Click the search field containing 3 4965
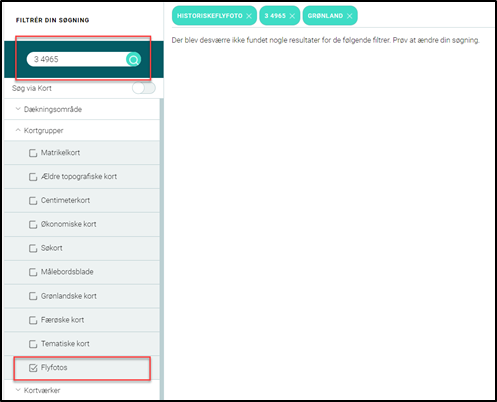This screenshot has width=497, height=402. 77,59
